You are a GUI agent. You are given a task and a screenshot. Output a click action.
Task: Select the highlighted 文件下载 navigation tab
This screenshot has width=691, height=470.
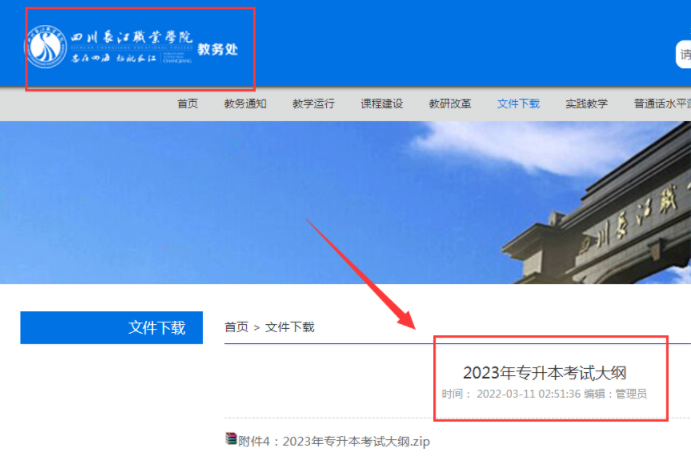[518, 104]
